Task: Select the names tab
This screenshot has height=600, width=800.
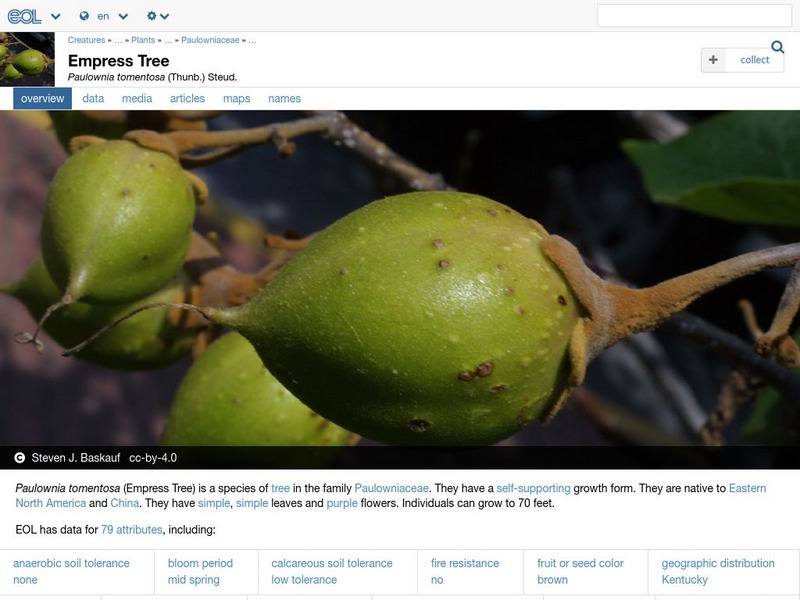Action: point(284,98)
